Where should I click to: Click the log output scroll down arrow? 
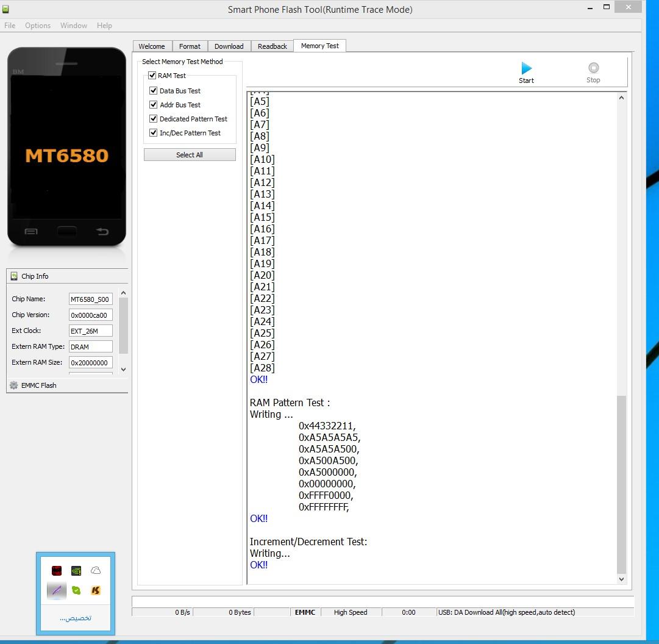coord(621,579)
